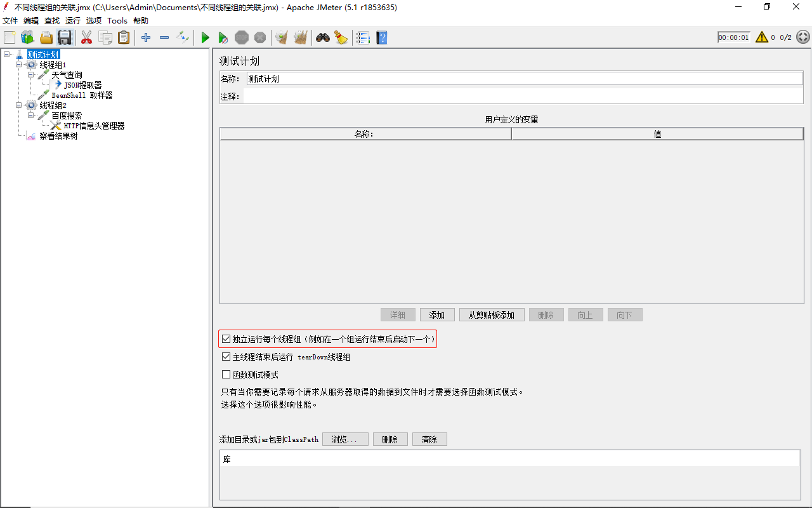
Task: Click the 添加 variable button
Action: pyautogui.click(x=437, y=315)
